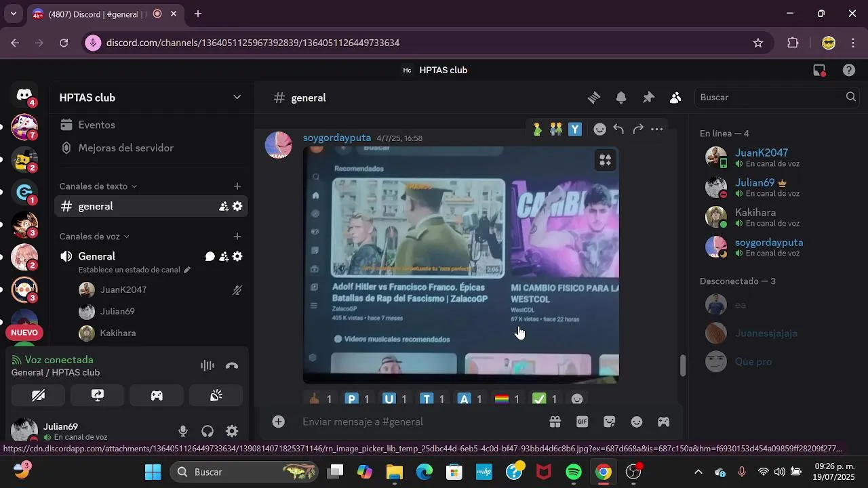Image resolution: width=868 pixels, height=488 pixels.
Task: Edit #general channel settings gear
Action: [x=237, y=207]
